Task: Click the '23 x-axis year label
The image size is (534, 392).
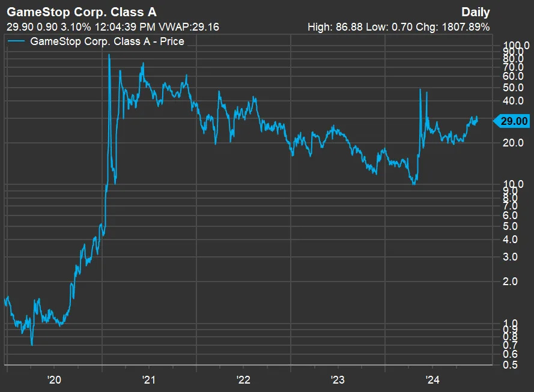Action: coord(338,380)
